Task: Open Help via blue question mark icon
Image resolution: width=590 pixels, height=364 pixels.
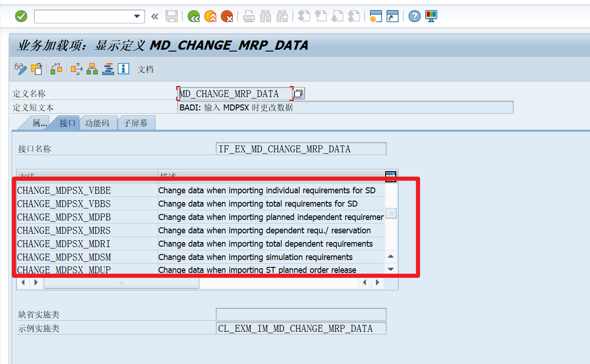Action: [x=415, y=17]
